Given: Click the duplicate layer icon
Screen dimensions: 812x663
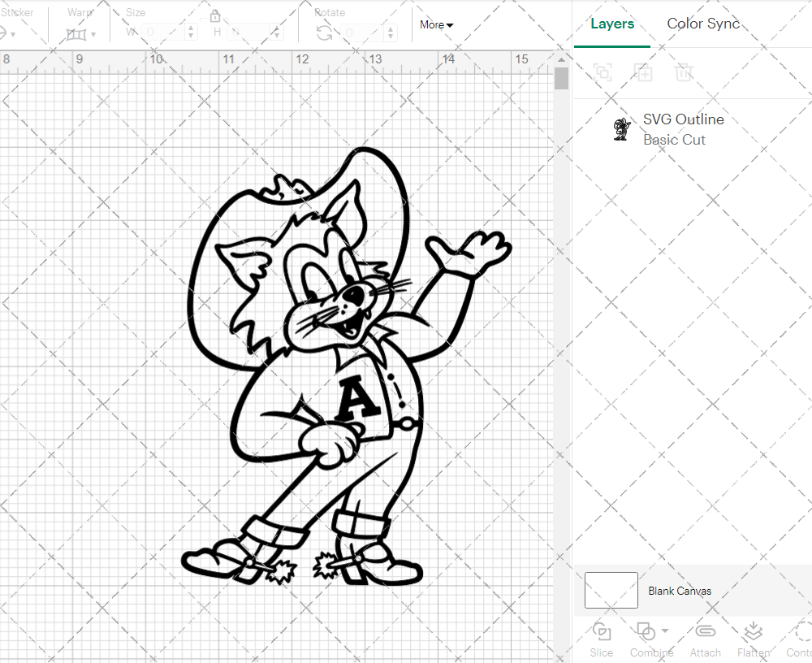Looking at the screenshot, I should coord(644,72).
